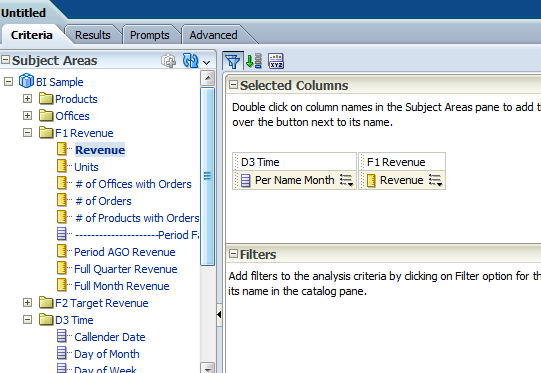Select the Full Month Revenue measure
541x373 pixels.
click(x=122, y=286)
